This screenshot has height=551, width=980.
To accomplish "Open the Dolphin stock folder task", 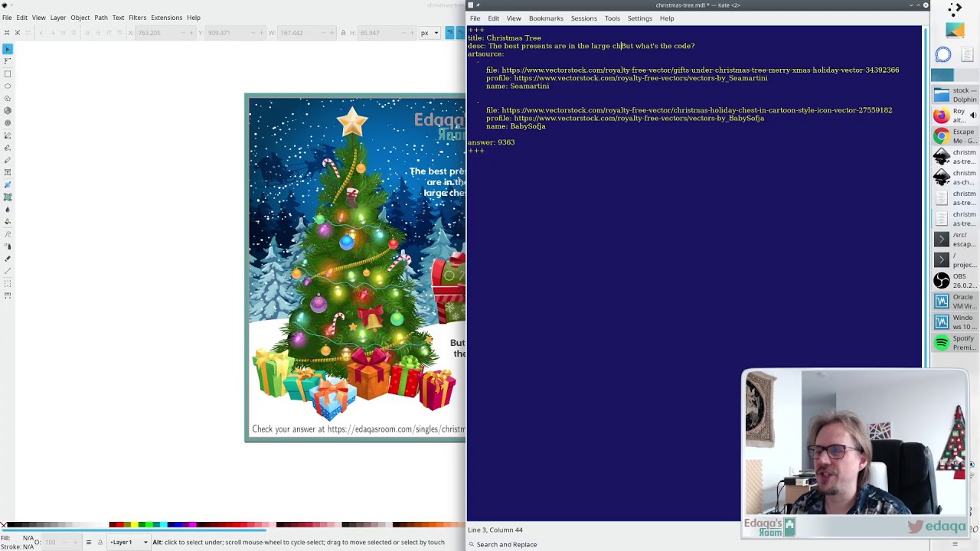I will (x=955, y=95).
